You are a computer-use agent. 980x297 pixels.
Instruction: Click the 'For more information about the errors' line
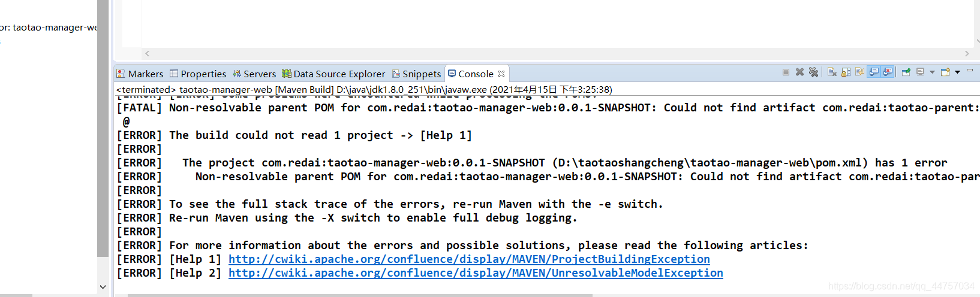(462, 246)
